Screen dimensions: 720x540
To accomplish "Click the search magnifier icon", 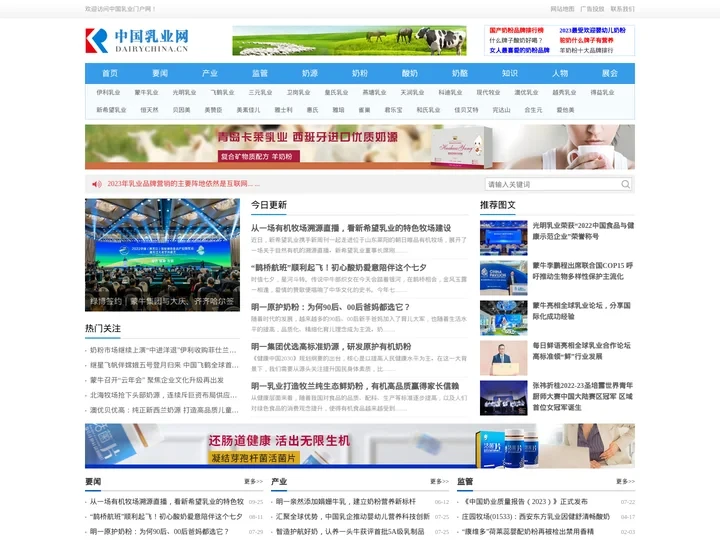I will point(625,184).
